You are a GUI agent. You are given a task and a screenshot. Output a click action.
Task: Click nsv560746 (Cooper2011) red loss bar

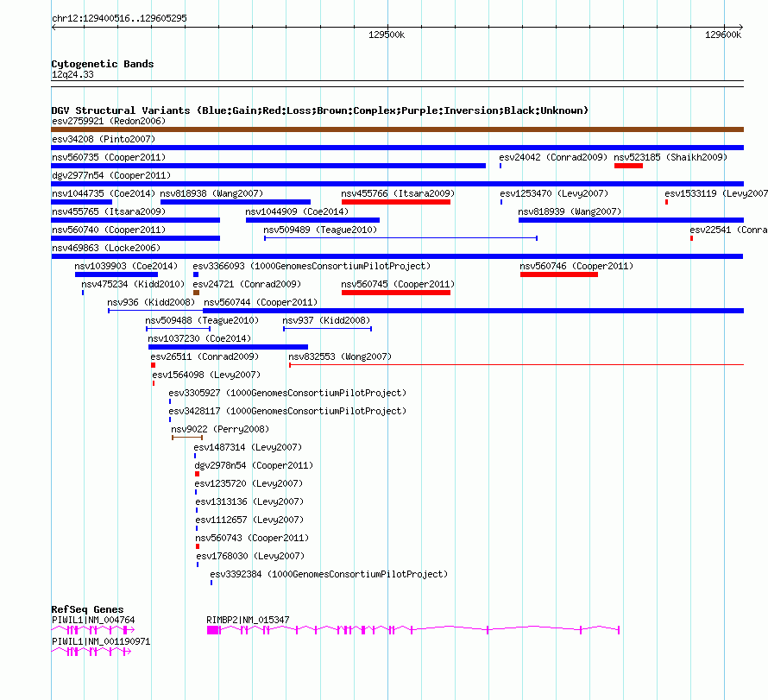(559, 274)
